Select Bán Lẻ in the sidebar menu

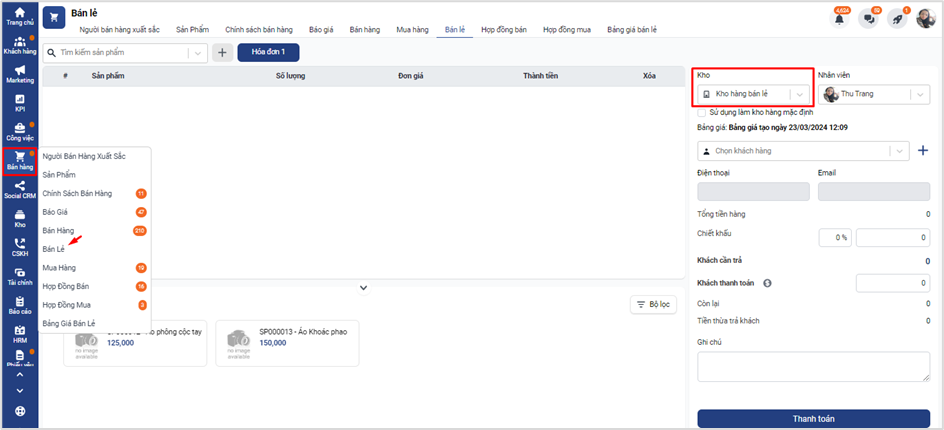(53, 249)
